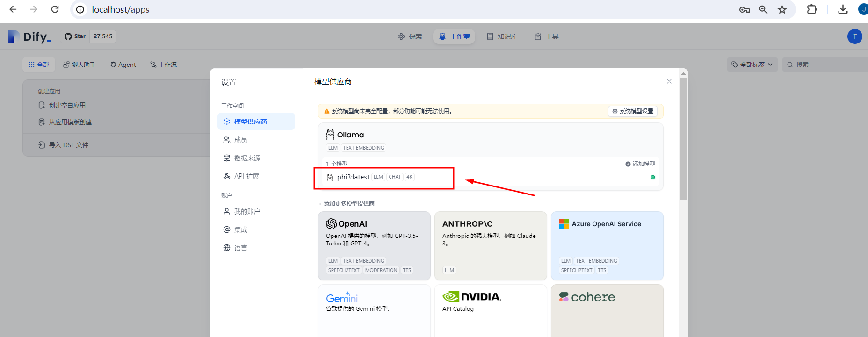Click the 27,545 star count
This screenshot has height=337, width=868.
(103, 36)
